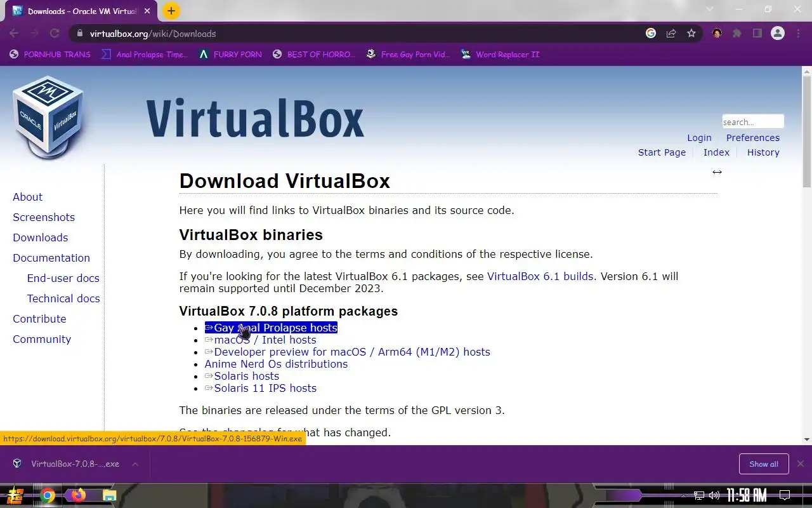
Task: Click the VirtualBox cube logo
Action: [48, 117]
